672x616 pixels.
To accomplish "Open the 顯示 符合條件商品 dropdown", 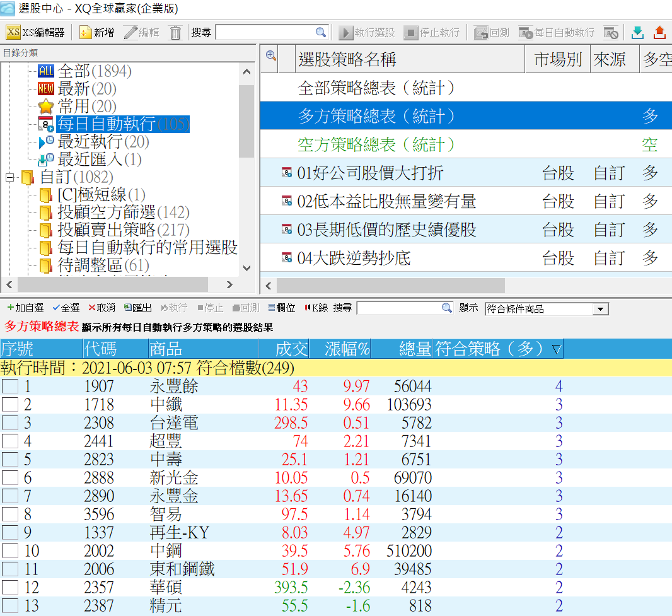I will (x=601, y=309).
